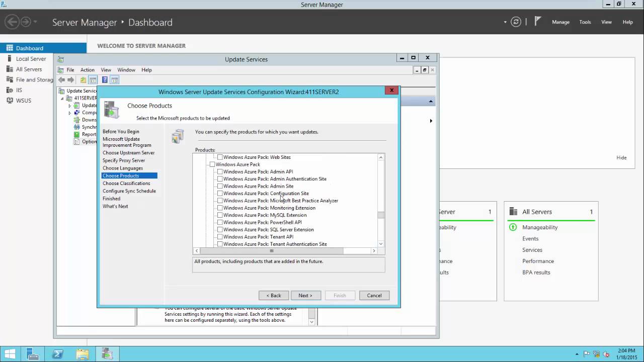Toggle Show/Hide Console Tree icon

(93, 80)
